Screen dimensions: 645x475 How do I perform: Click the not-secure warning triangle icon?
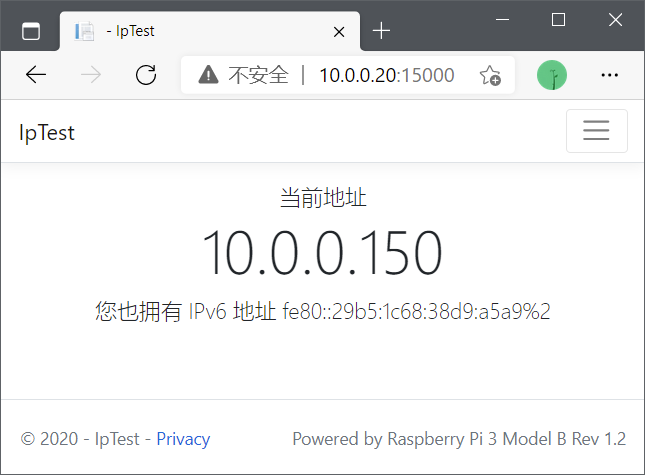pos(209,75)
